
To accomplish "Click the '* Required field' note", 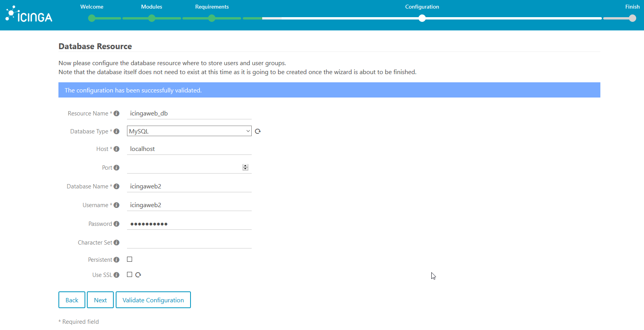I will [x=79, y=322].
